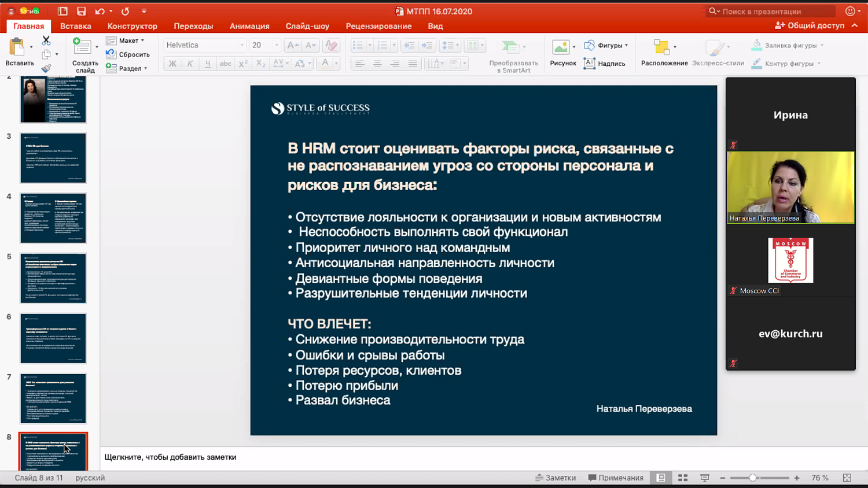Click the Cut scissors icon
This screenshot has height=488, width=868.
(46, 40)
